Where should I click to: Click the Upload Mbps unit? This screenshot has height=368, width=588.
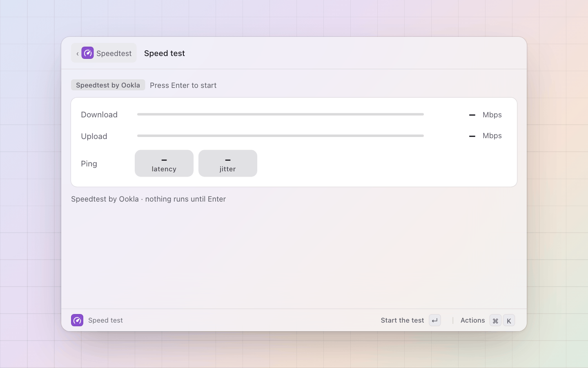point(492,136)
